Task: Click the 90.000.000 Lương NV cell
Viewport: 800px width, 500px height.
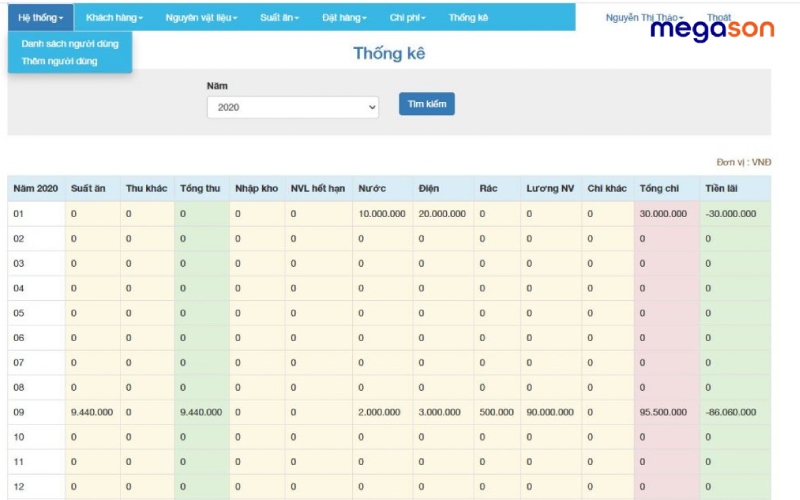Action: [x=551, y=412]
